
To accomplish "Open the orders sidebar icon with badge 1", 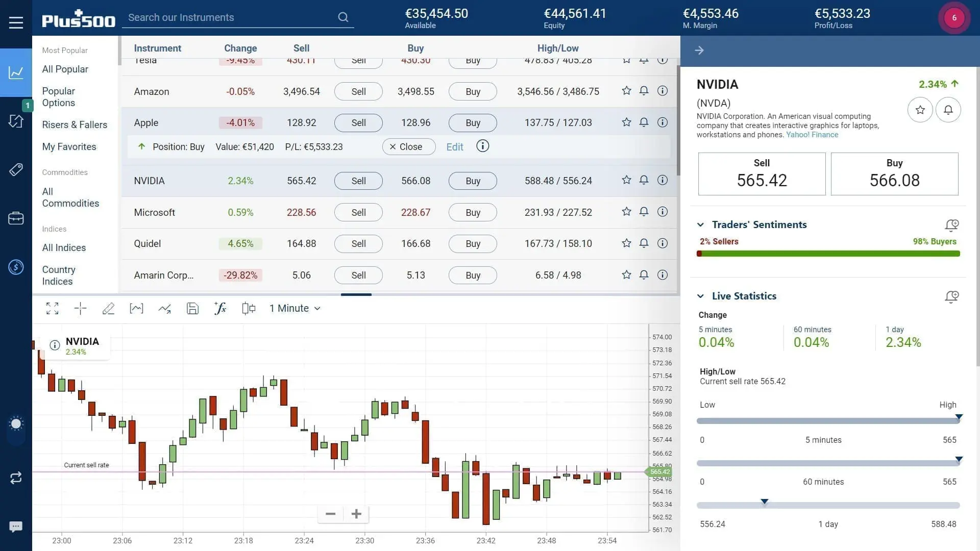I will [16, 121].
